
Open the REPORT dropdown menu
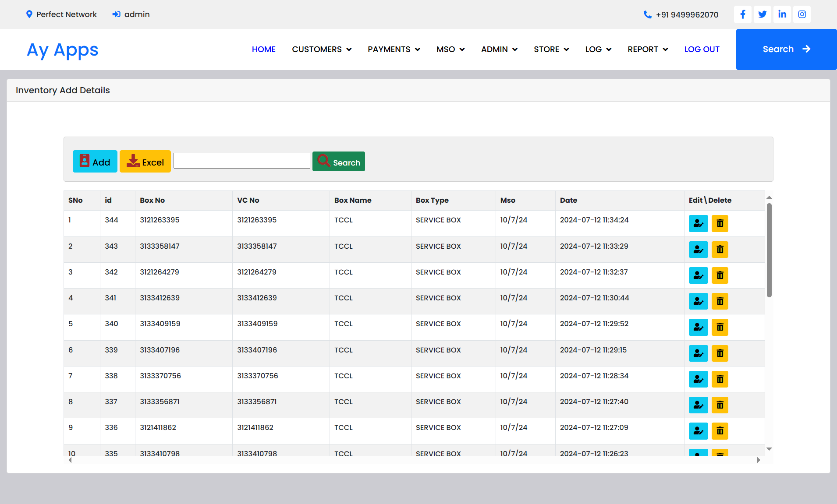point(648,49)
